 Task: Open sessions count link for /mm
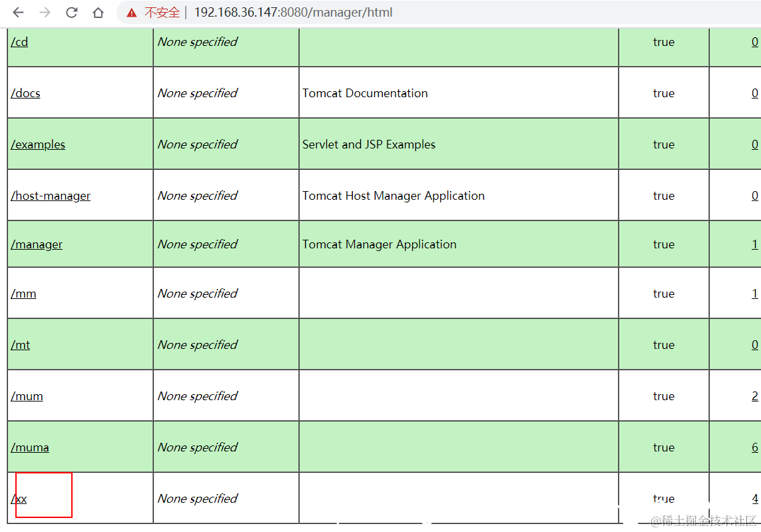[755, 294]
